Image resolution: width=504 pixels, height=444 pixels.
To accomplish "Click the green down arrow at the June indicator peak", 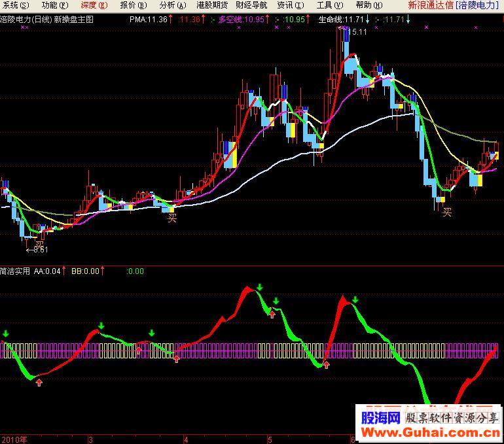I will [355, 300].
